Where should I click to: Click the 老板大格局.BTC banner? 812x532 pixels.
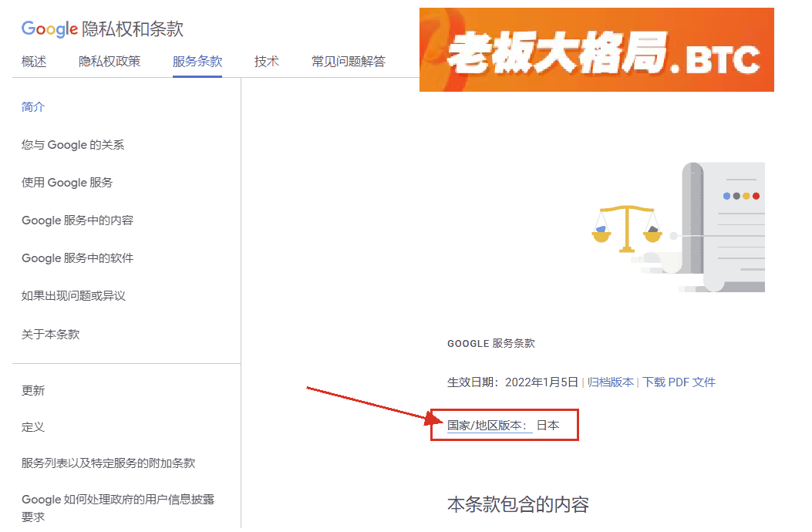(596, 50)
